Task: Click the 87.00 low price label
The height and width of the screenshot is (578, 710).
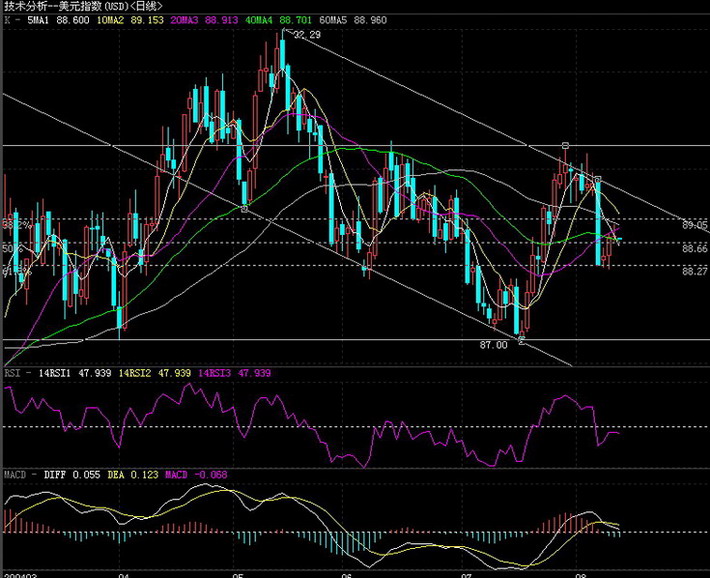Action: [495, 344]
